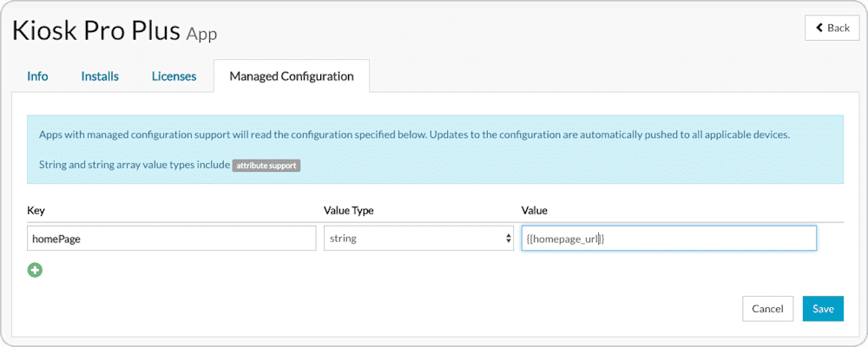
Task: Cancel the configuration changes
Action: point(767,309)
